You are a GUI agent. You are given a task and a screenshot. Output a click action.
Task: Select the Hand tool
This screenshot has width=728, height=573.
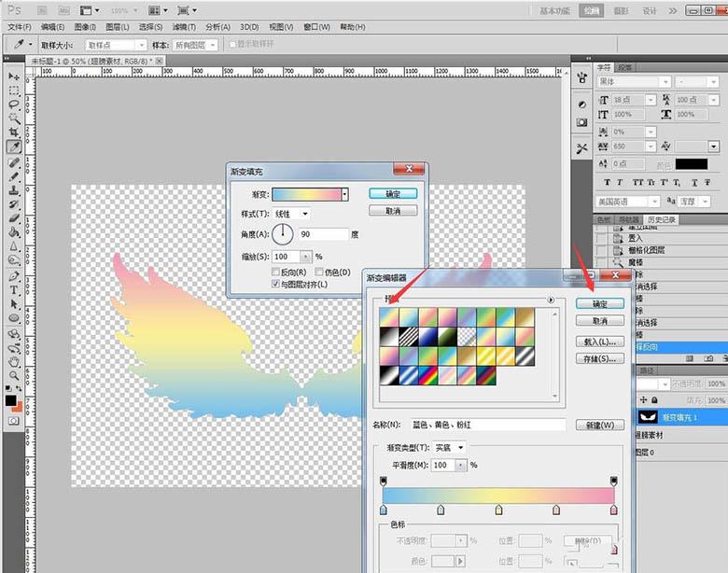[x=15, y=360]
